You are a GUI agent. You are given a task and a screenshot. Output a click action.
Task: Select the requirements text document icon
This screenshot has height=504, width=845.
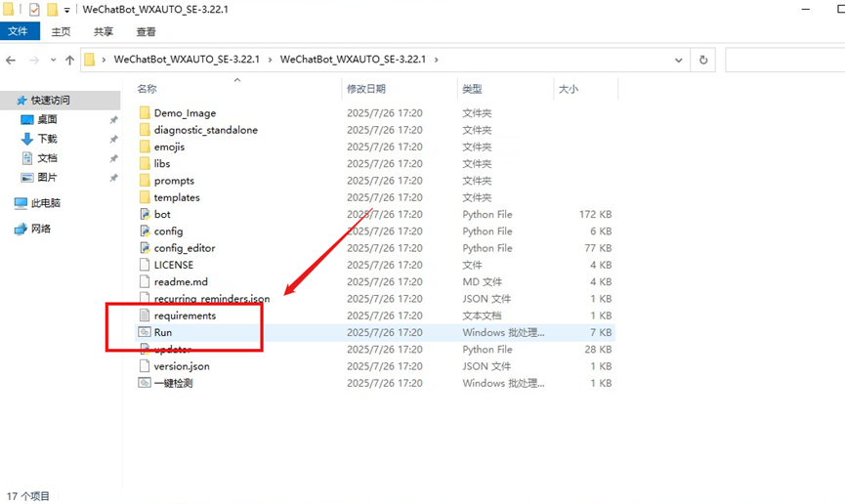tap(145, 315)
